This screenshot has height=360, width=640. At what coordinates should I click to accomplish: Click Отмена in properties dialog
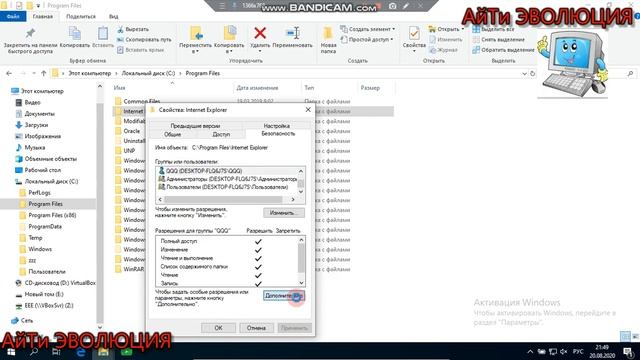pyautogui.click(x=256, y=328)
